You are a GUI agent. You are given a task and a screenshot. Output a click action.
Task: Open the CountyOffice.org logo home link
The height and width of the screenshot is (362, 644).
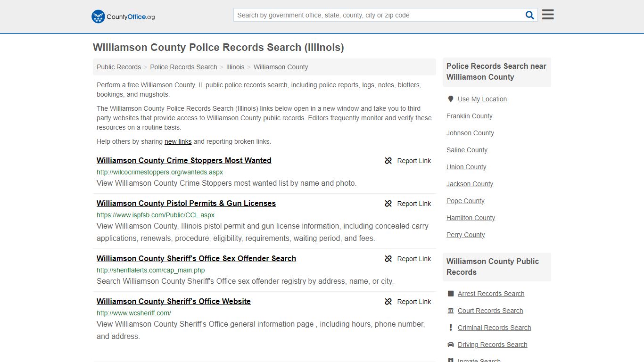click(x=123, y=16)
